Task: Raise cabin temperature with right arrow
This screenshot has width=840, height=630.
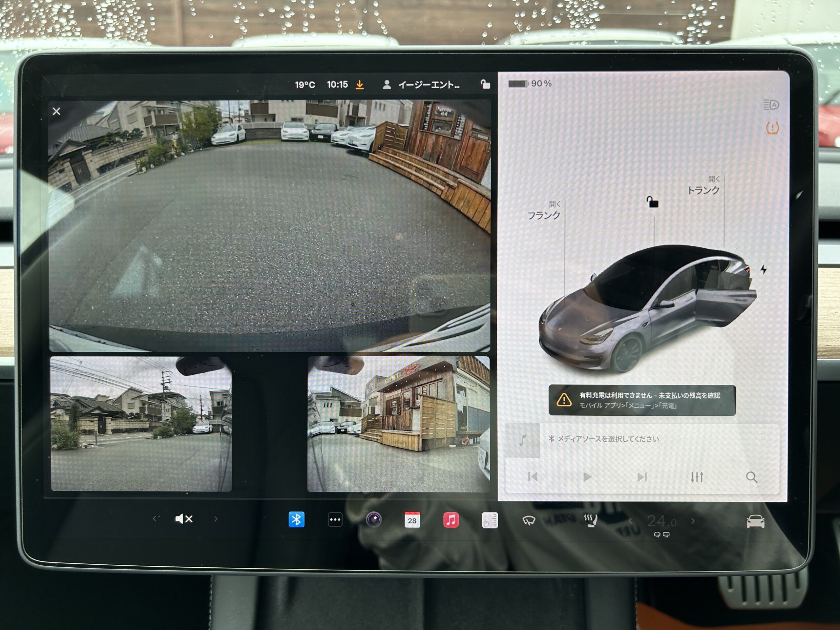Action: pos(693,521)
